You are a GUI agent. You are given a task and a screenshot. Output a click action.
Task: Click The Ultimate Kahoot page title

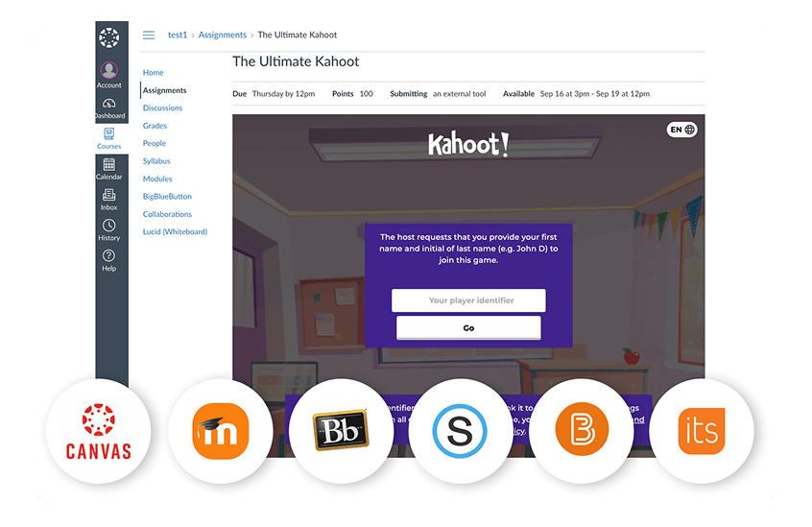[296, 61]
